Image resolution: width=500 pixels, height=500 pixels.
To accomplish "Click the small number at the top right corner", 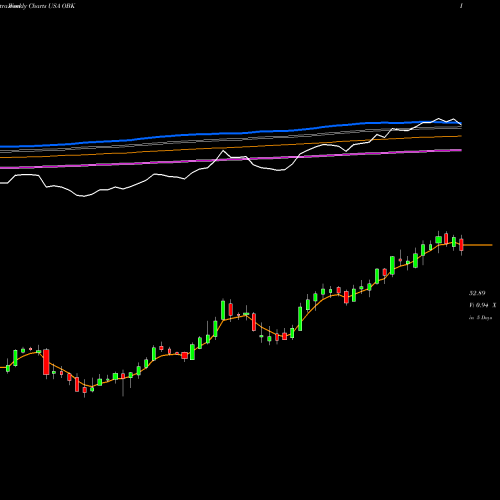I will point(461,6).
